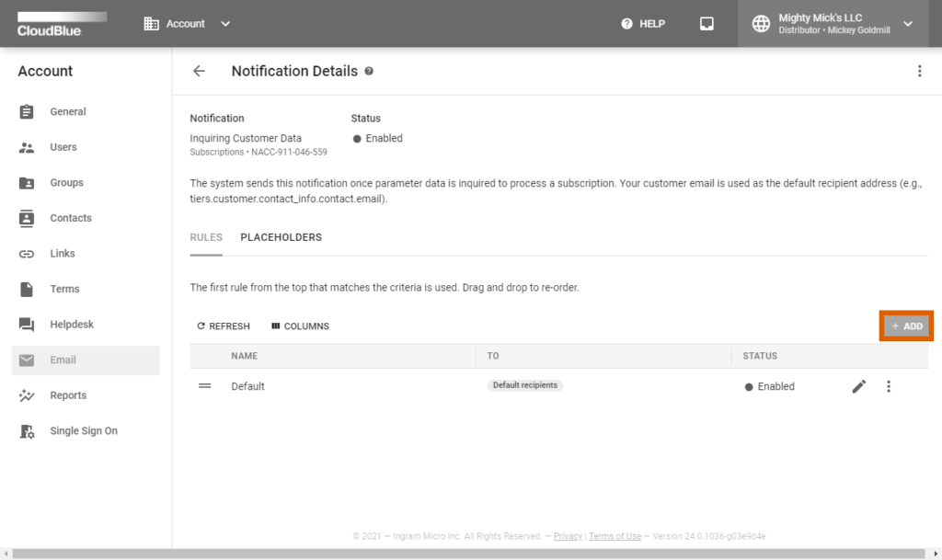The image size is (942, 560).
Task: Switch to the PLACEHOLDERS tab
Action: (281, 236)
